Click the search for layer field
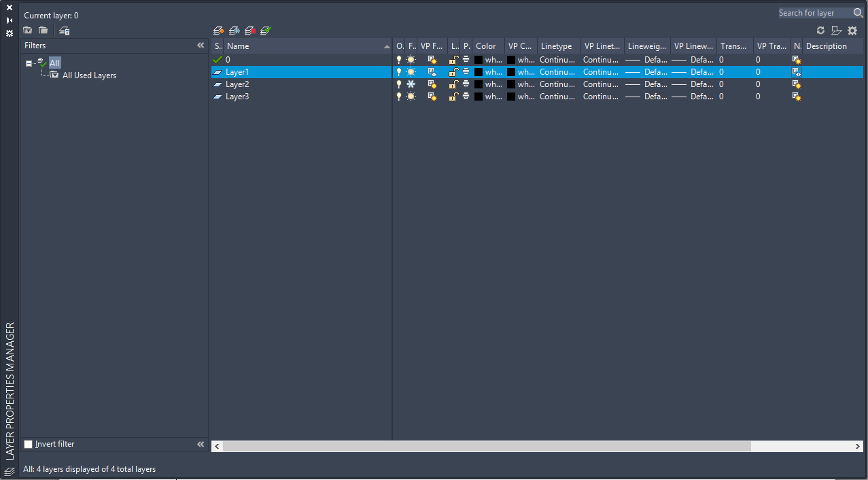The width and height of the screenshot is (868, 480). coord(815,12)
